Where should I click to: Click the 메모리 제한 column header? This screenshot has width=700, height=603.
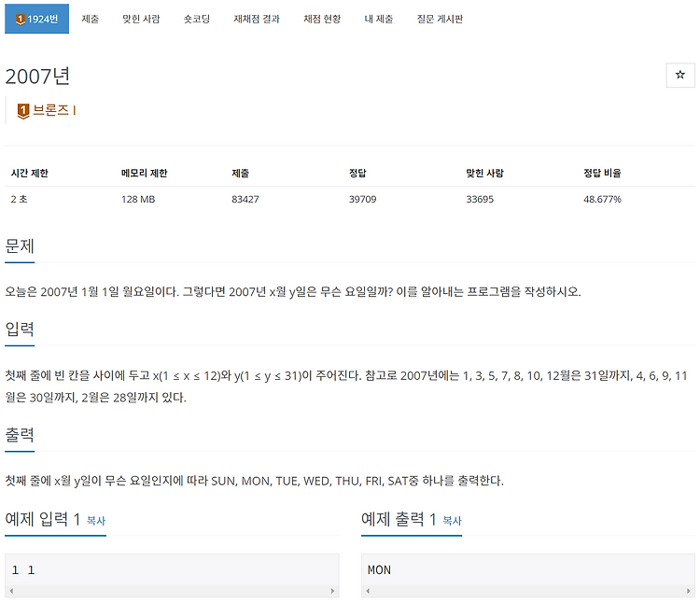(144, 174)
